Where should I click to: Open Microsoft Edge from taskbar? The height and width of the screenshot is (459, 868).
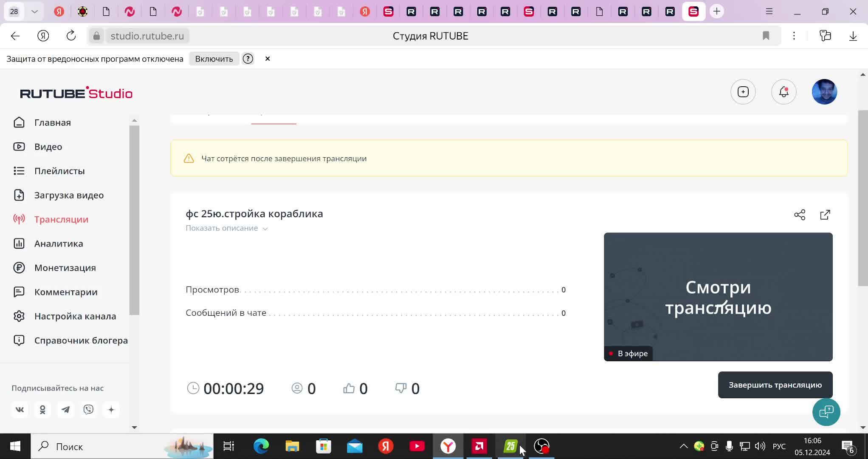coord(261,446)
